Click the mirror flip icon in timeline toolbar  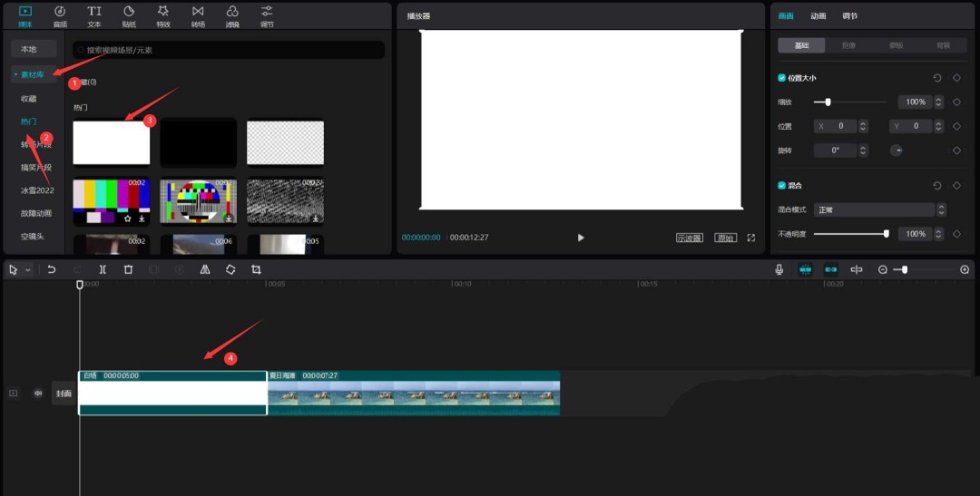click(x=204, y=270)
